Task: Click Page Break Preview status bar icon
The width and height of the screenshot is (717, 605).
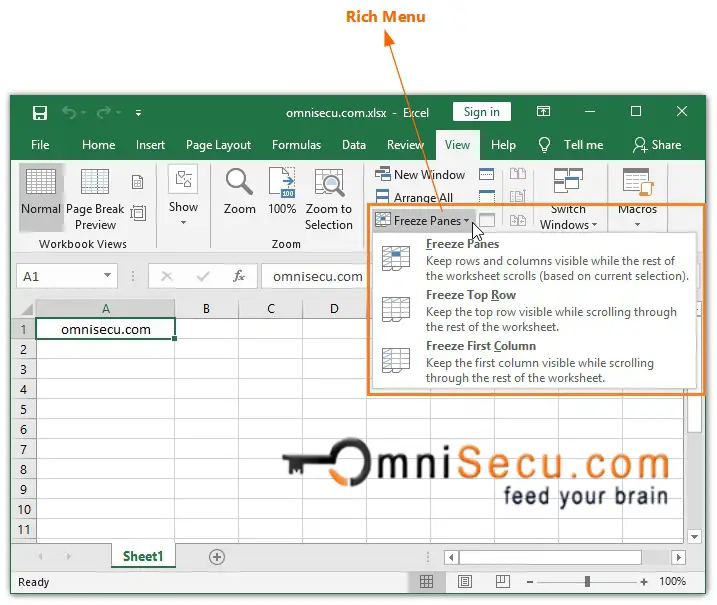Action: 503,581
